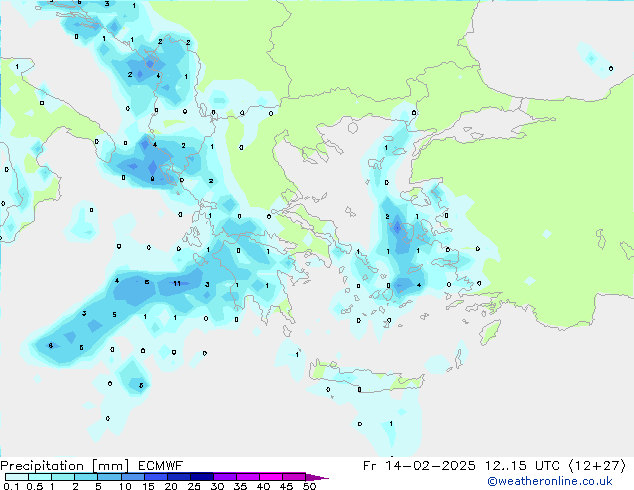Screen dimensions: 634x490
Task: Click the legend swatch between 0.5 and 1
Action: pos(40,477)
